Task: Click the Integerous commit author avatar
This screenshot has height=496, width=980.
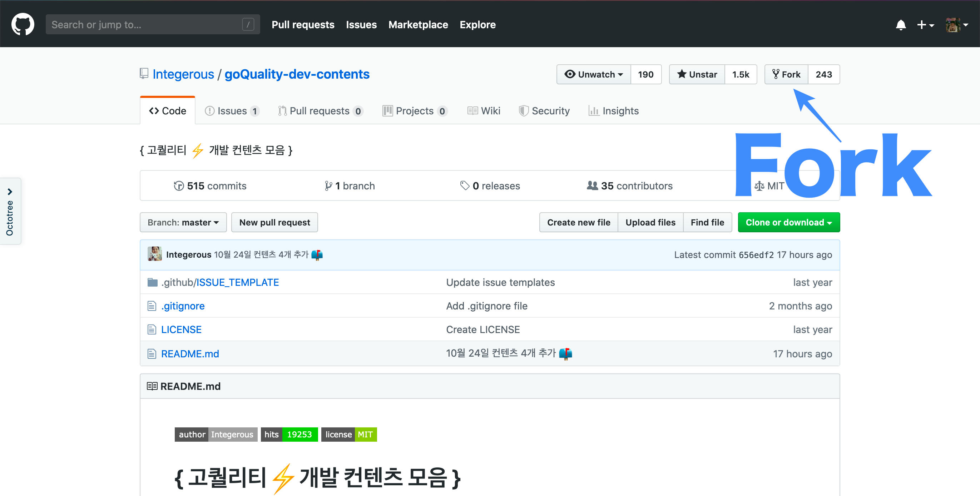Action: (154, 254)
